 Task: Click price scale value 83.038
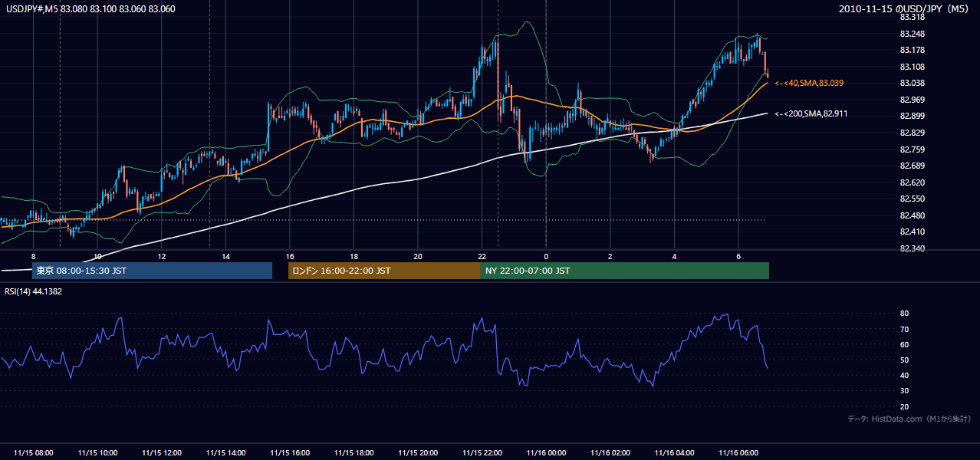pos(912,83)
